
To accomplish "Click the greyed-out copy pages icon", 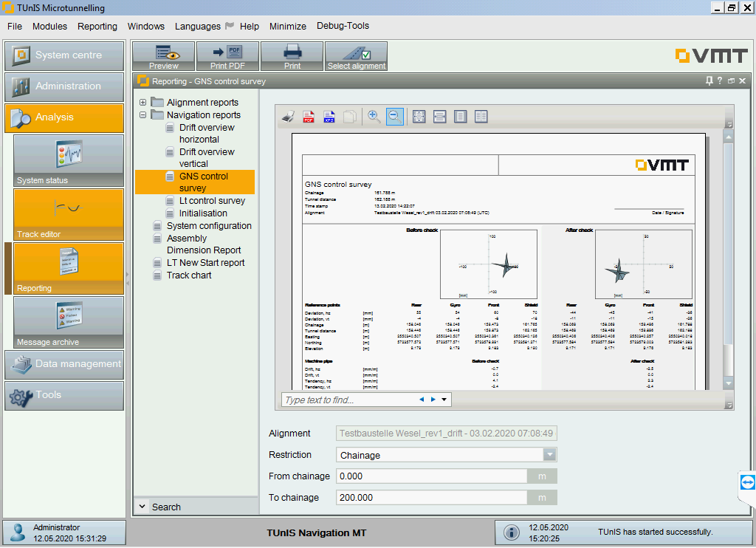I will coord(350,117).
